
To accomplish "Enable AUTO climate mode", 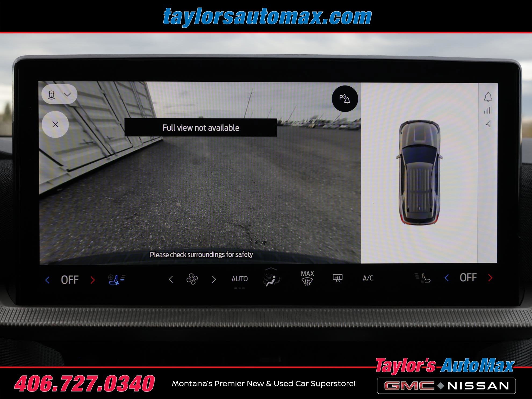I will click(x=239, y=279).
